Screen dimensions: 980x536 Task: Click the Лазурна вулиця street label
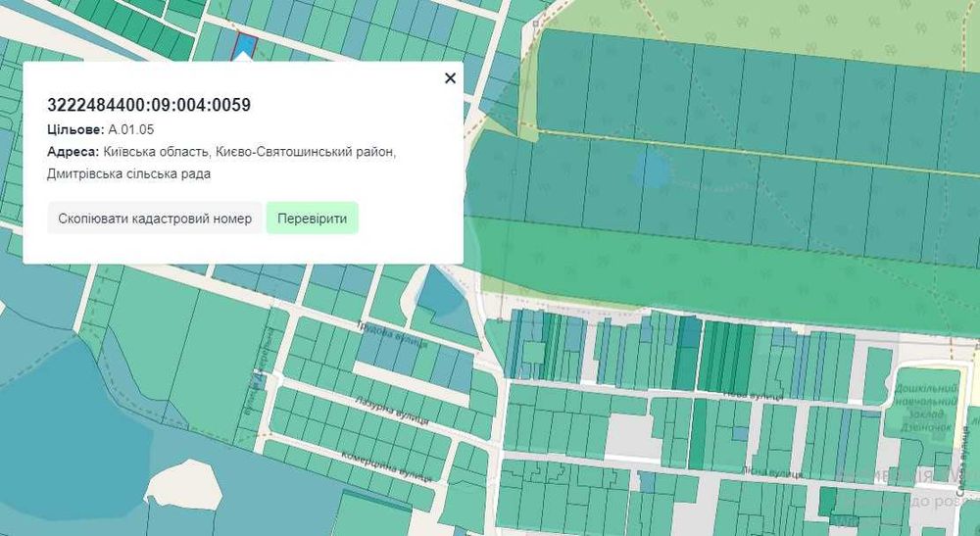click(391, 411)
